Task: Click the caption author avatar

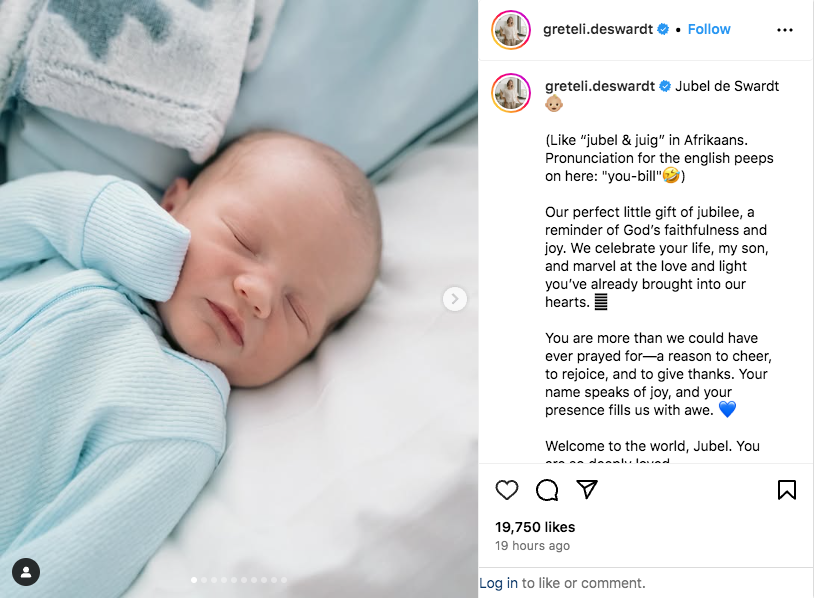Action: coord(511,93)
